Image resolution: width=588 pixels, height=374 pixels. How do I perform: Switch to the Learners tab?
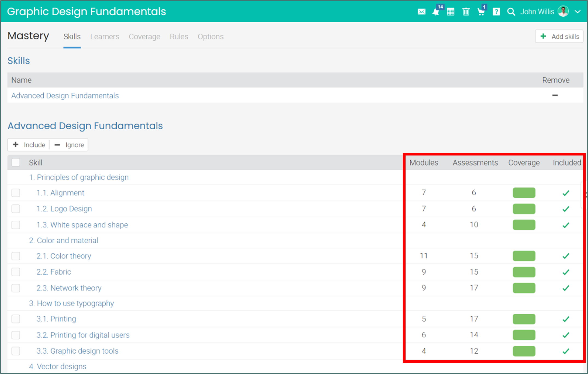(105, 37)
